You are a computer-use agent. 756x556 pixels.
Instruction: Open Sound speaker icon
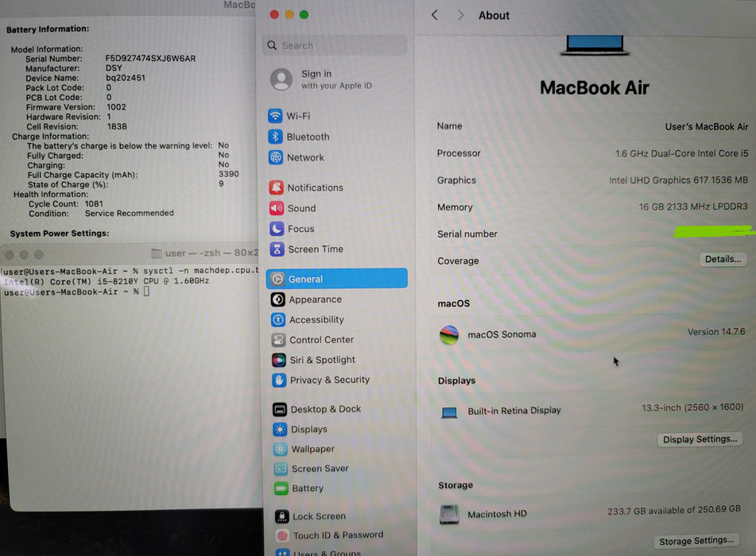point(277,208)
